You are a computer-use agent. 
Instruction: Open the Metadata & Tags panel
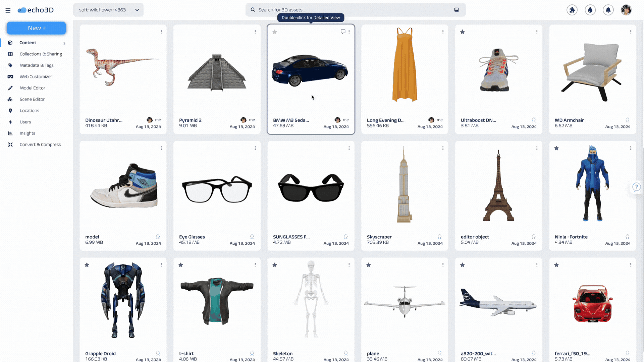point(36,65)
